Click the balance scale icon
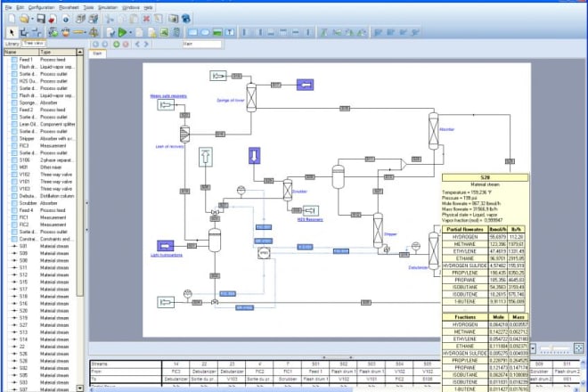The width and height of the screenshot is (588, 392). click(x=94, y=33)
